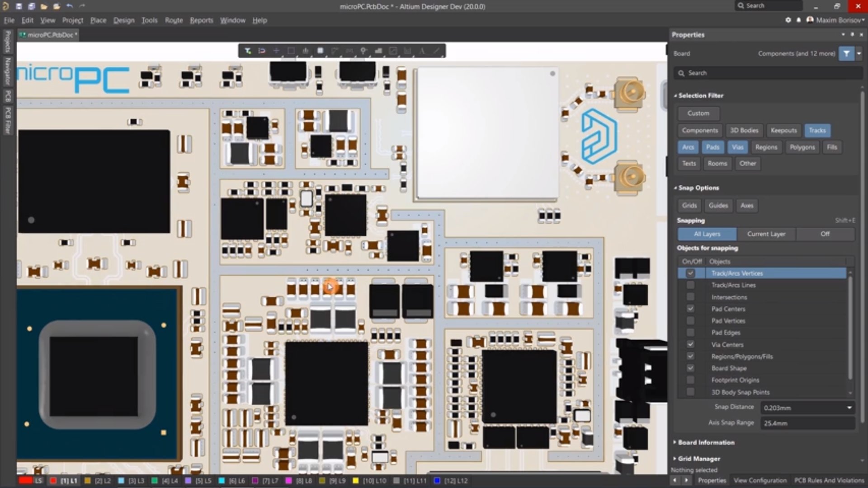The image size is (868, 488).
Task: Click the selection filter icon in Active Bar
Action: coord(248,51)
